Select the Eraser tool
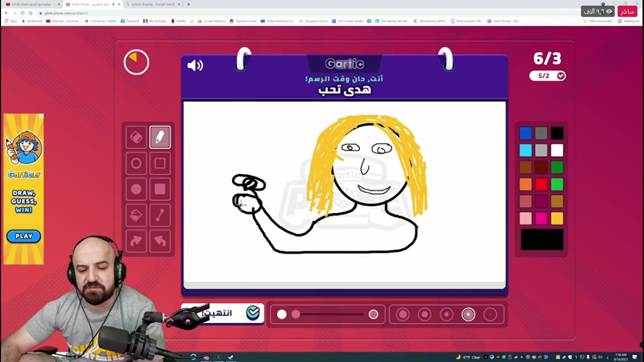The height and width of the screenshot is (362, 644). tap(136, 137)
